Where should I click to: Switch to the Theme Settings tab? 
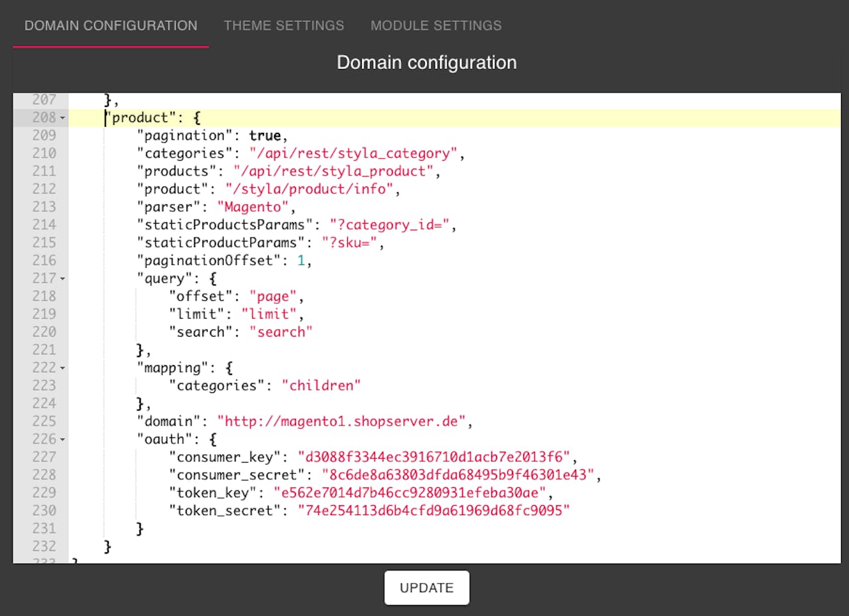(x=283, y=26)
